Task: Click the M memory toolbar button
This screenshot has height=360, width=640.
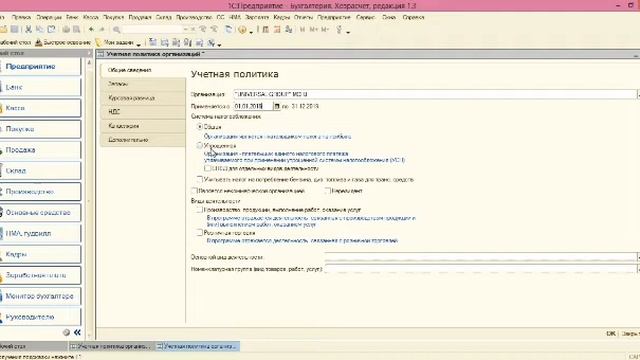Action: [x=302, y=29]
